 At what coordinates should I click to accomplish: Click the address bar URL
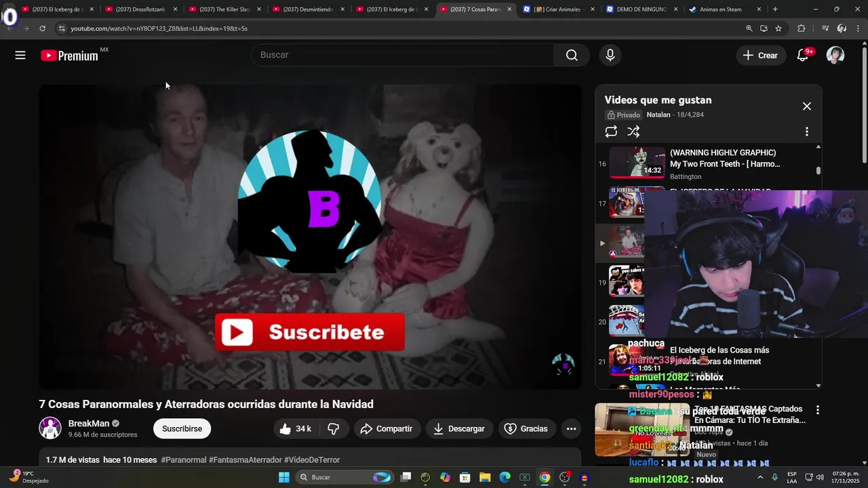coord(159,28)
